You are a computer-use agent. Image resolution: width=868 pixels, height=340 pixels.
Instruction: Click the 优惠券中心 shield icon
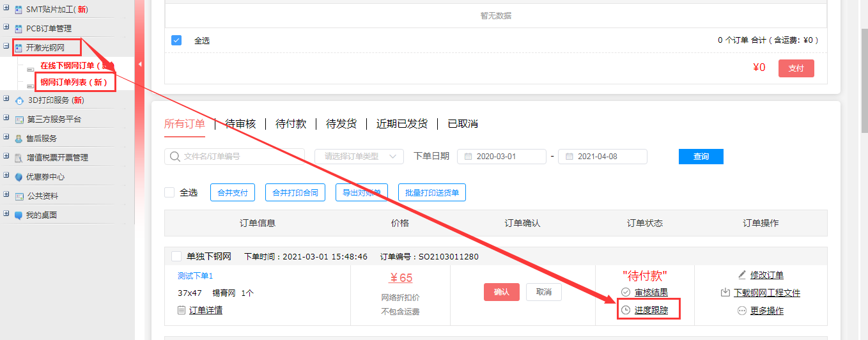pyautogui.click(x=19, y=177)
